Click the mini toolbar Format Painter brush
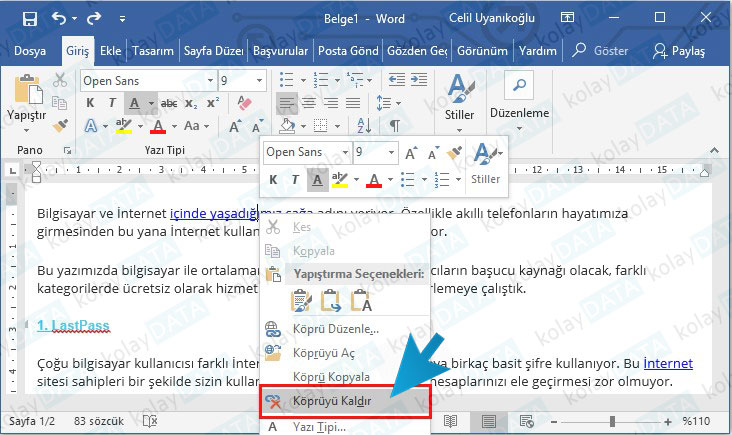 tap(454, 153)
